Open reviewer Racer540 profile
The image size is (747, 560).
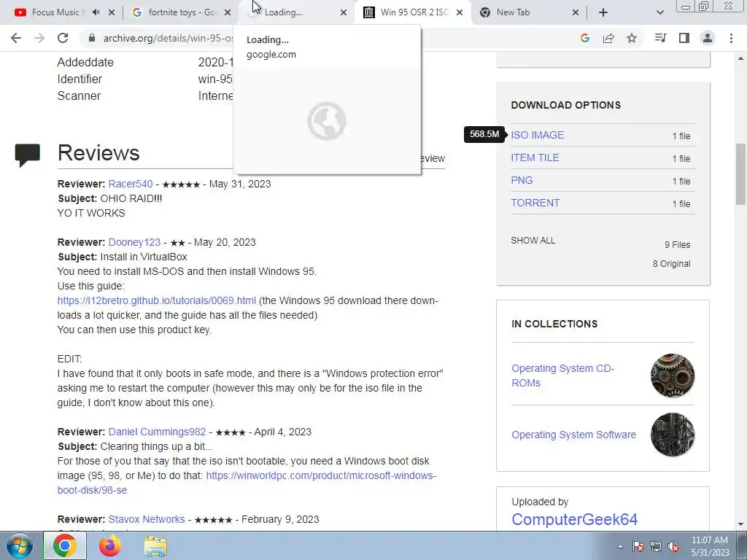131,184
